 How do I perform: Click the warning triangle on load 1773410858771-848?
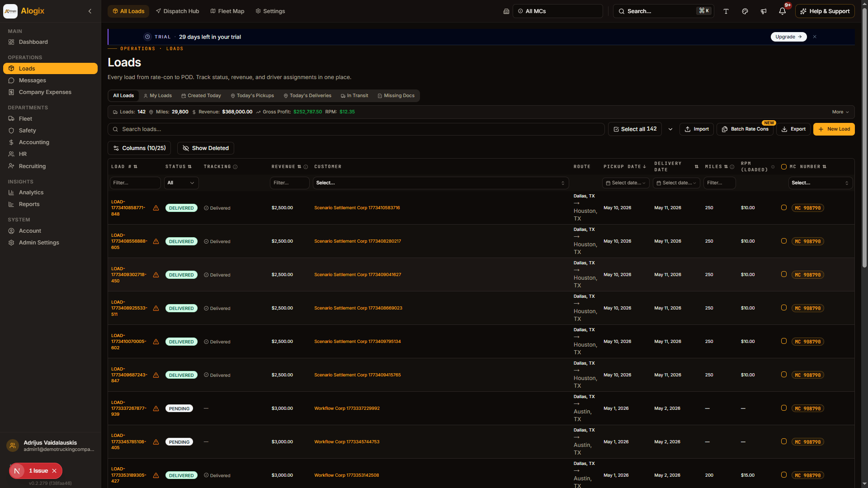coord(156,208)
